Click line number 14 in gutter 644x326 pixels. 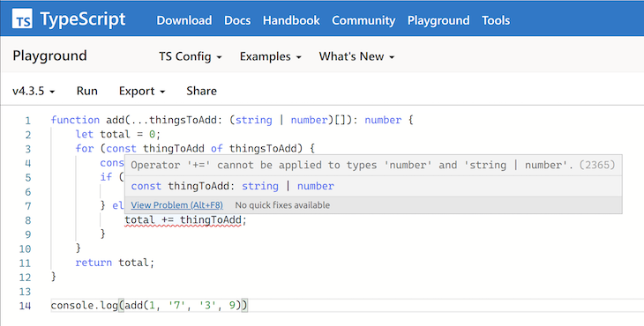pyautogui.click(x=25, y=306)
